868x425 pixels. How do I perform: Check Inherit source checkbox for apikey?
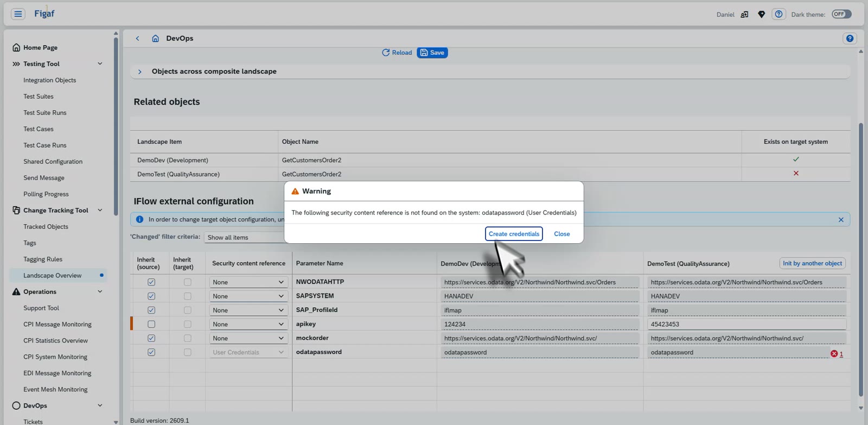point(151,325)
